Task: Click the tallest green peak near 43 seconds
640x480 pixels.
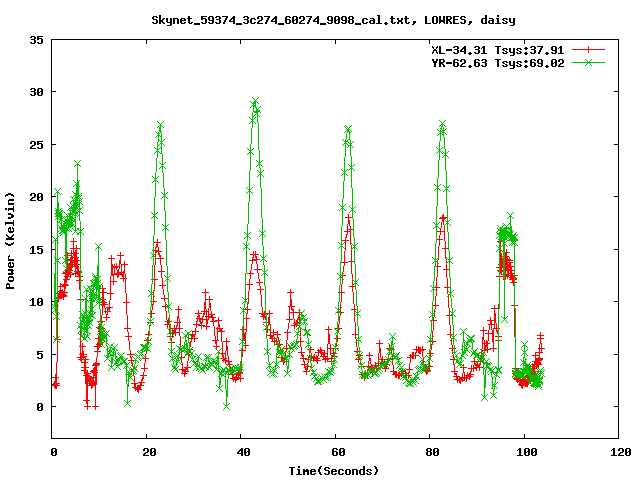Action: 256,101
